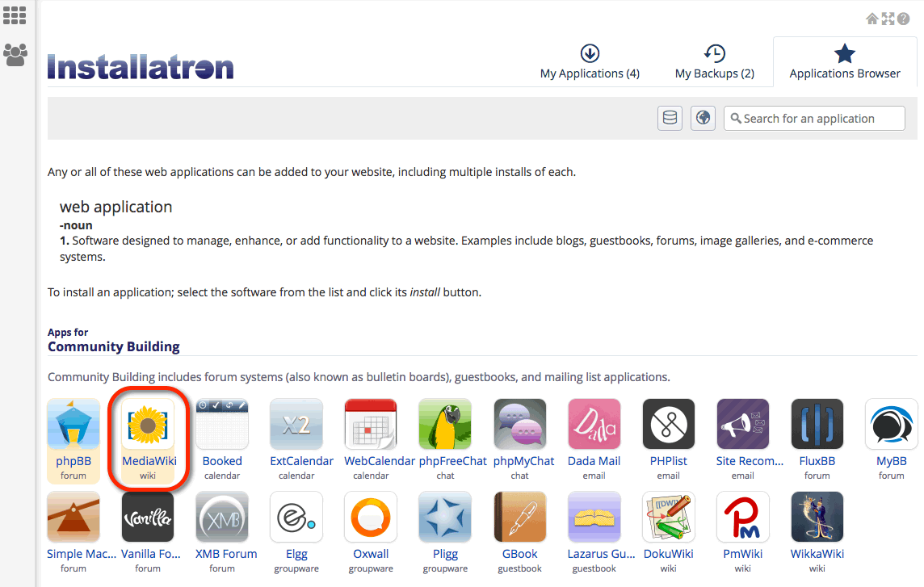The image size is (924, 587).
Task: Select the MyBB chat bubble icon
Action: click(x=891, y=424)
